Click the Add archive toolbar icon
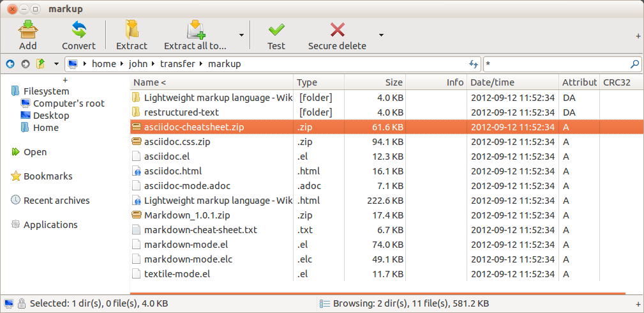The height and width of the screenshot is (313, 644). click(27, 30)
